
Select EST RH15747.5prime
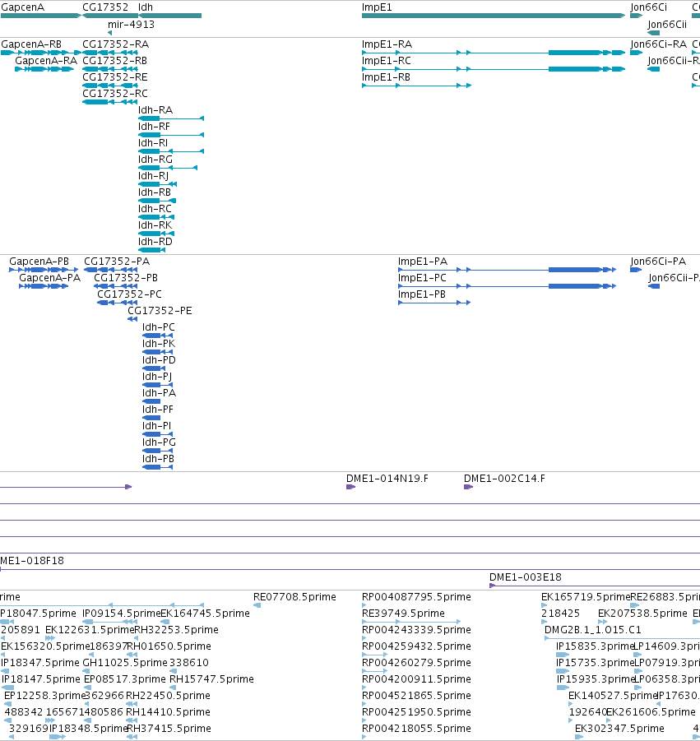(173, 687)
